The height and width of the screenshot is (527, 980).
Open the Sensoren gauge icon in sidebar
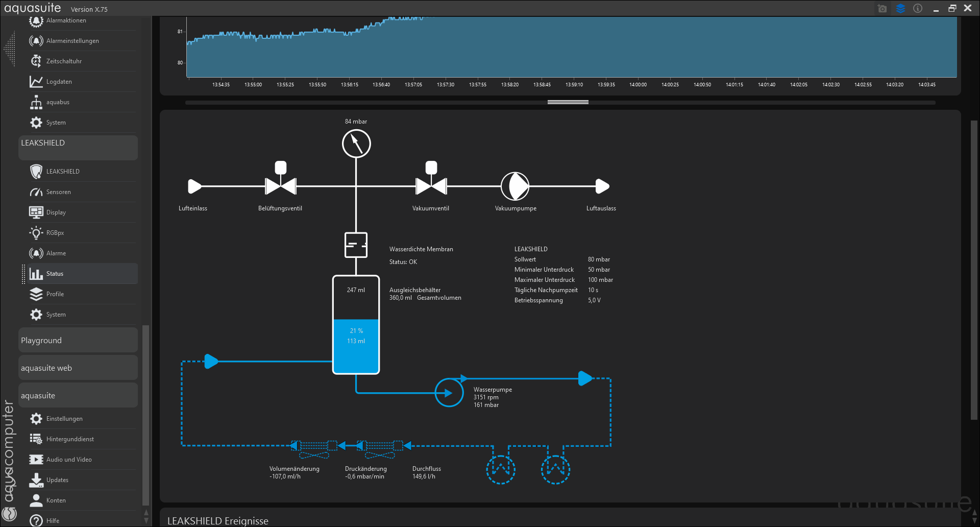(x=36, y=192)
